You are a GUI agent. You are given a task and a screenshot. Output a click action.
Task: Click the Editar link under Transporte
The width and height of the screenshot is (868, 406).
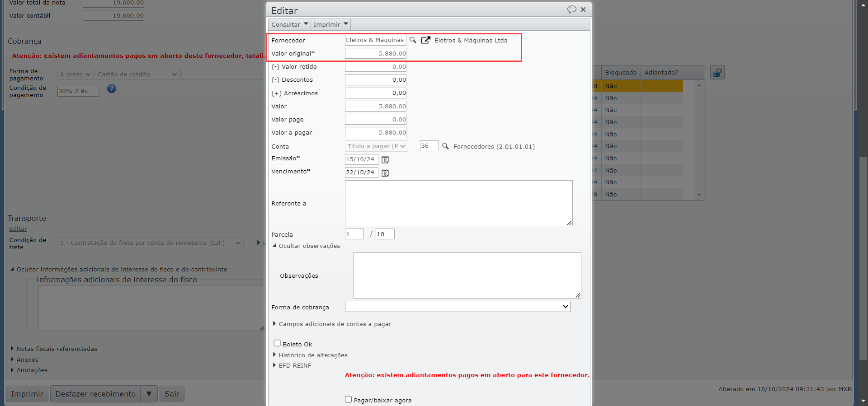(x=18, y=229)
